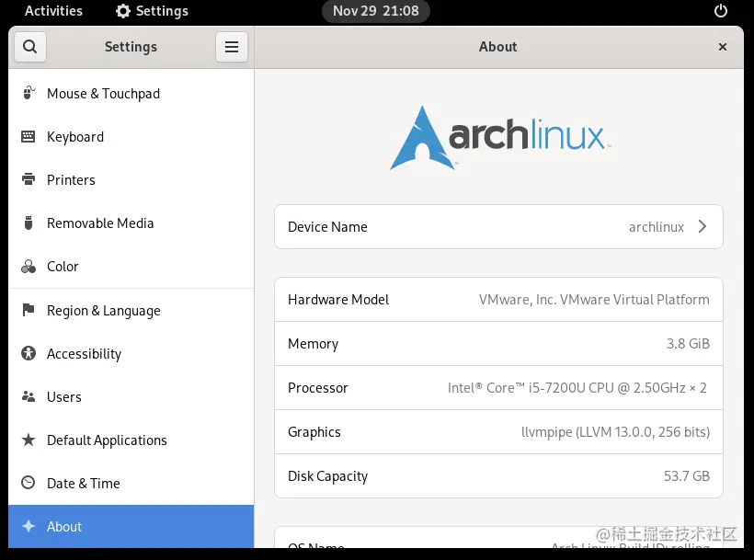This screenshot has width=754, height=560.
Task: Click the Users icon in sidebar
Action: (x=29, y=396)
